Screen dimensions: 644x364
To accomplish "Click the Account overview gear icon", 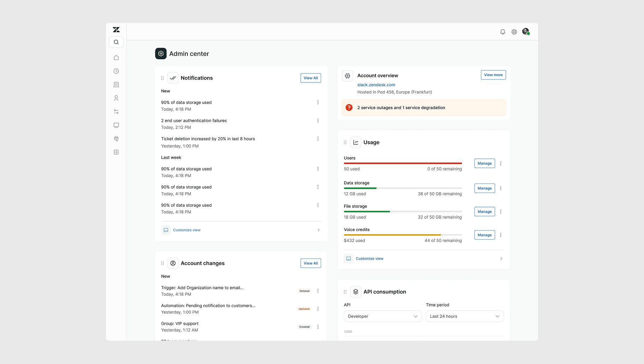I will pos(348,76).
